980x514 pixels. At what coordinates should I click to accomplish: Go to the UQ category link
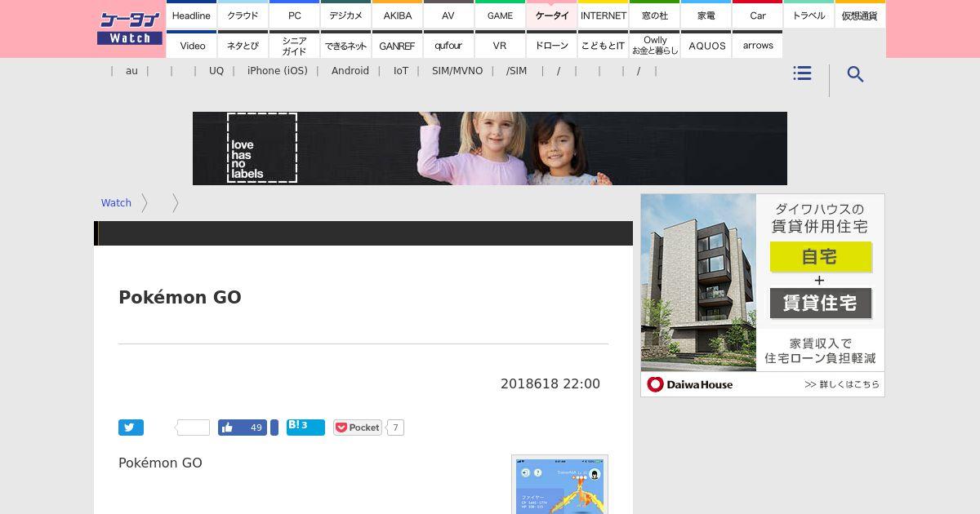216,71
